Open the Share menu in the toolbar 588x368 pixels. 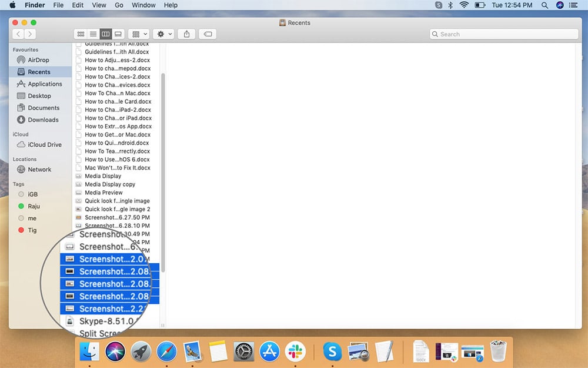(x=186, y=34)
